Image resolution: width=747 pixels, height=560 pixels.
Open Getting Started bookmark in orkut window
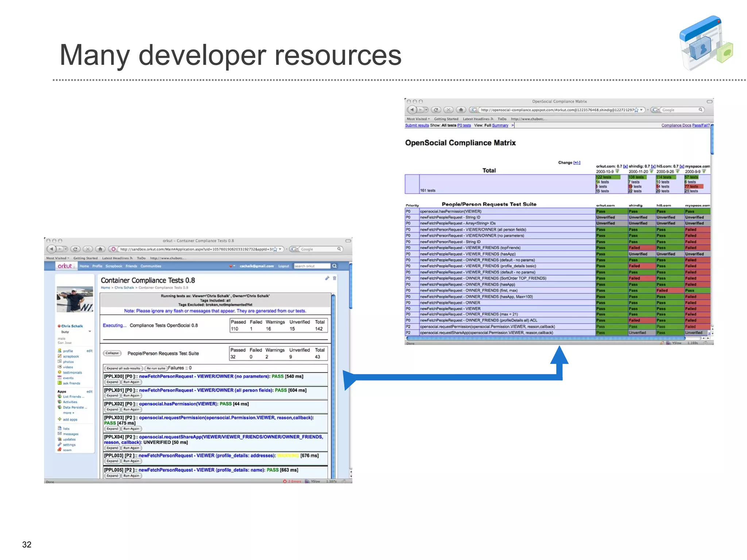click(86, 258)
